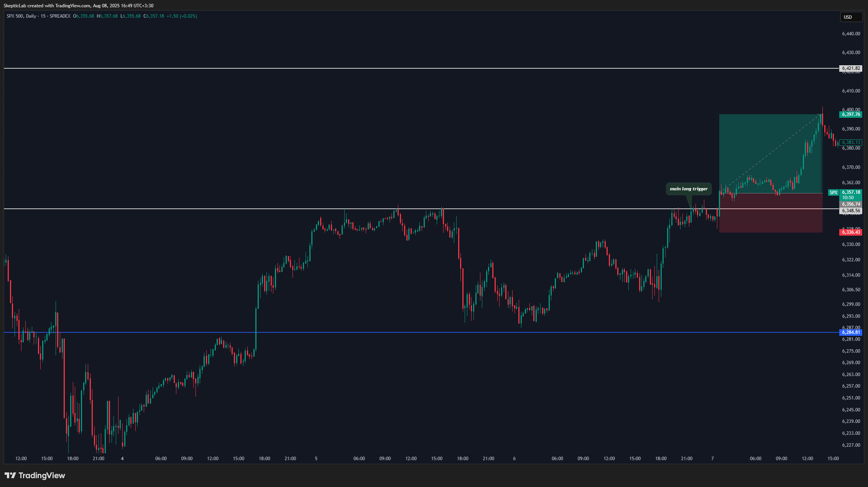Click the blue 6,284.81 line price label

coord(851,332)
